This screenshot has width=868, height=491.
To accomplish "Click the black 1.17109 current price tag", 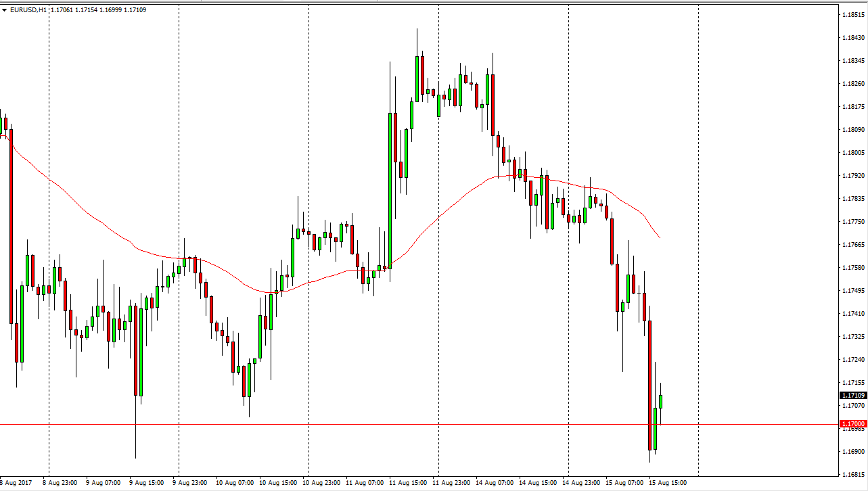I will [852, 395].
